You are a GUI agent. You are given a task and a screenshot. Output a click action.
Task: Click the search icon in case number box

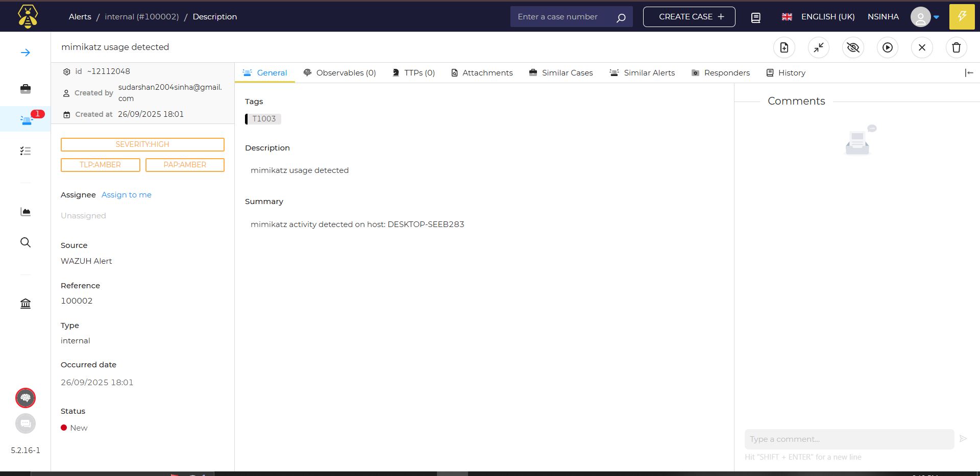click(x=621, y=17)
